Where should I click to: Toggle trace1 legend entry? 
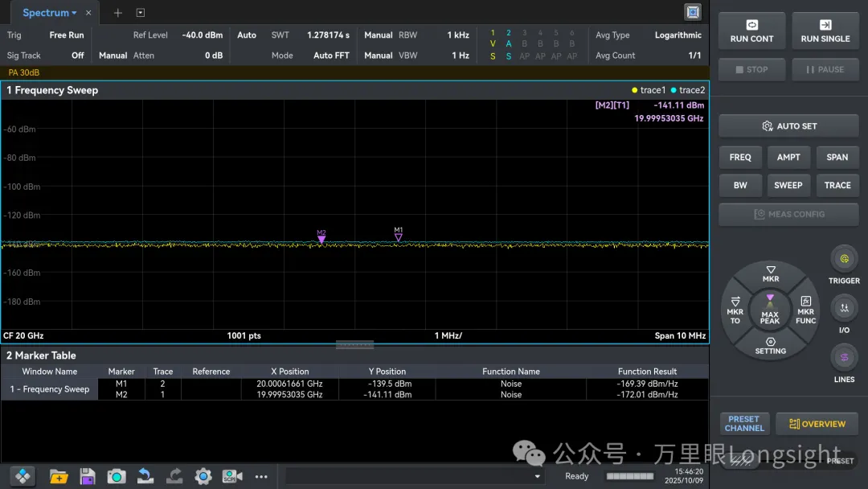click(x=649, y=90)
